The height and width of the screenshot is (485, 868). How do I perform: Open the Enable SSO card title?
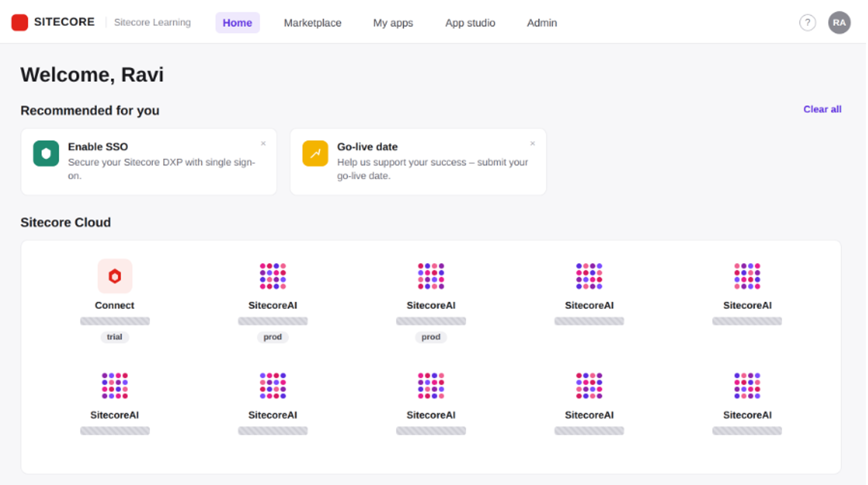[98, 147]
